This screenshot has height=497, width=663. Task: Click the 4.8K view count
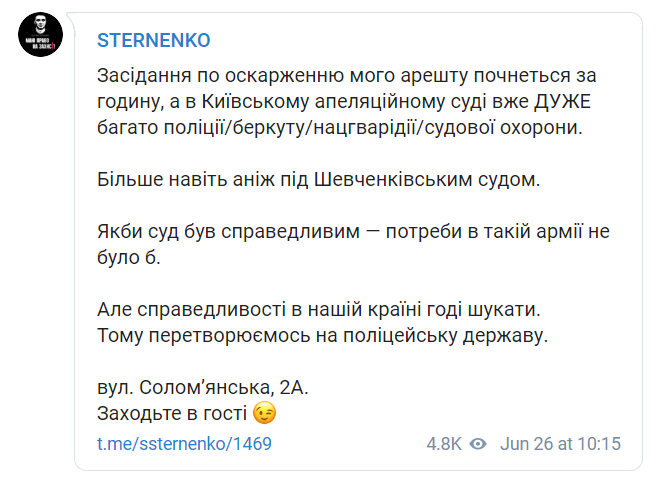click(x=443, y=443)
